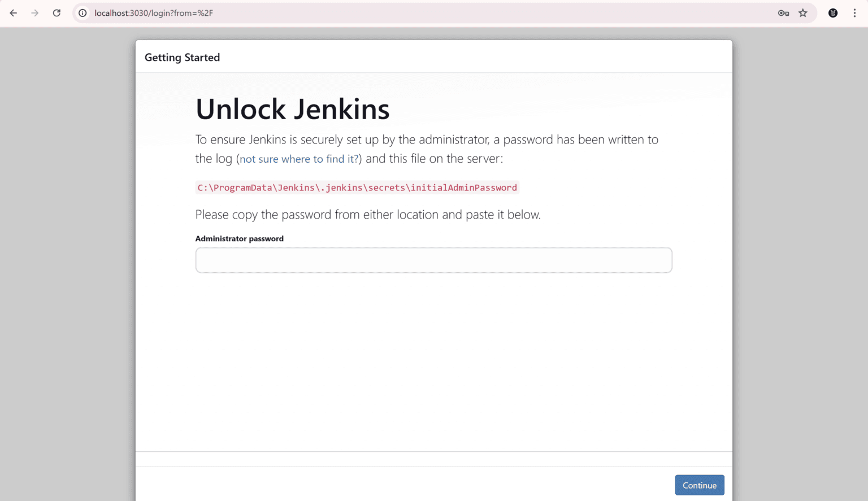Open Chrome's three-dot menu
The image size is (868, 501).
click(x=854, y=13)
